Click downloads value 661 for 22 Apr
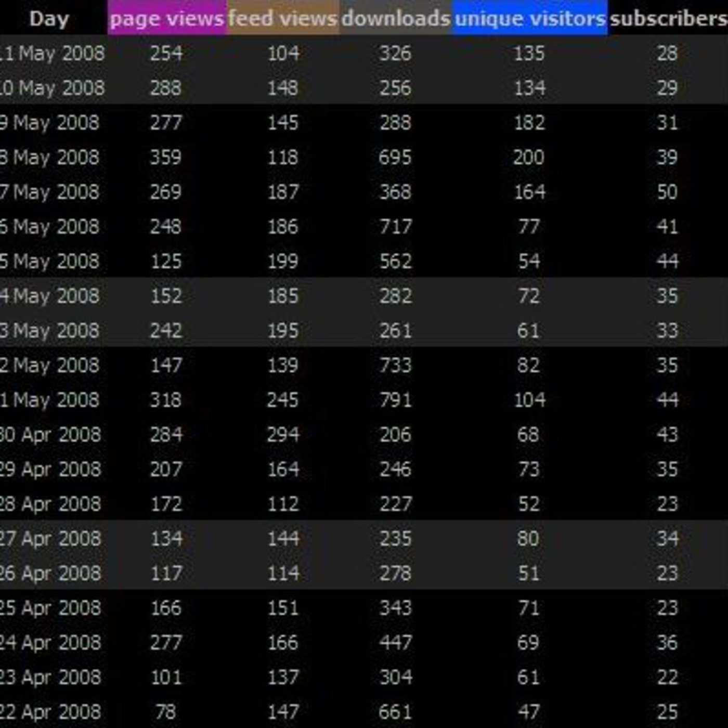The image size is (728, 728). (395, 711)
